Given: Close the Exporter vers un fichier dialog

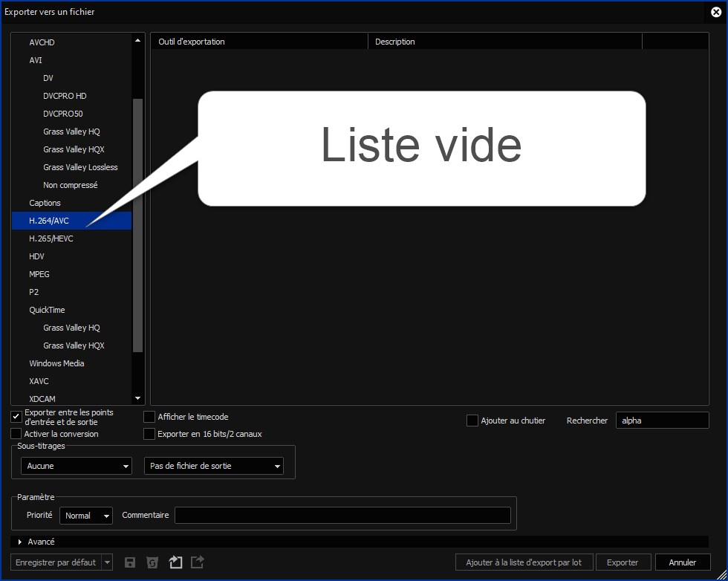Looking at the screenshot, I should 716,12.
